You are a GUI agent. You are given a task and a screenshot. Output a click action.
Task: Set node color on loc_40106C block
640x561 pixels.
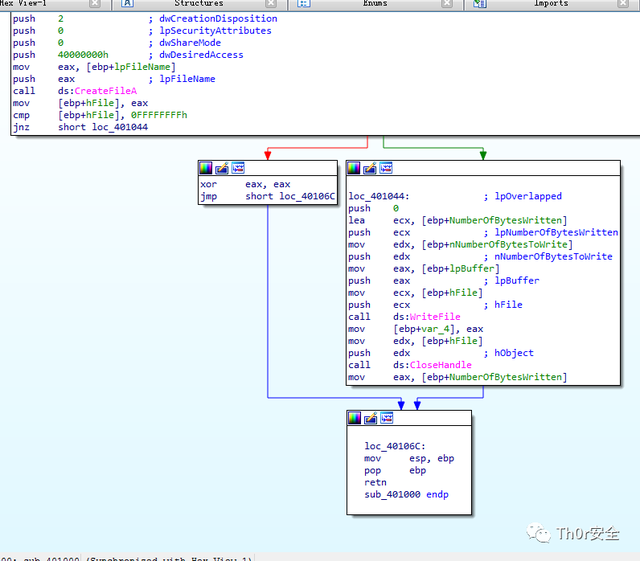[x=354, y=418]
